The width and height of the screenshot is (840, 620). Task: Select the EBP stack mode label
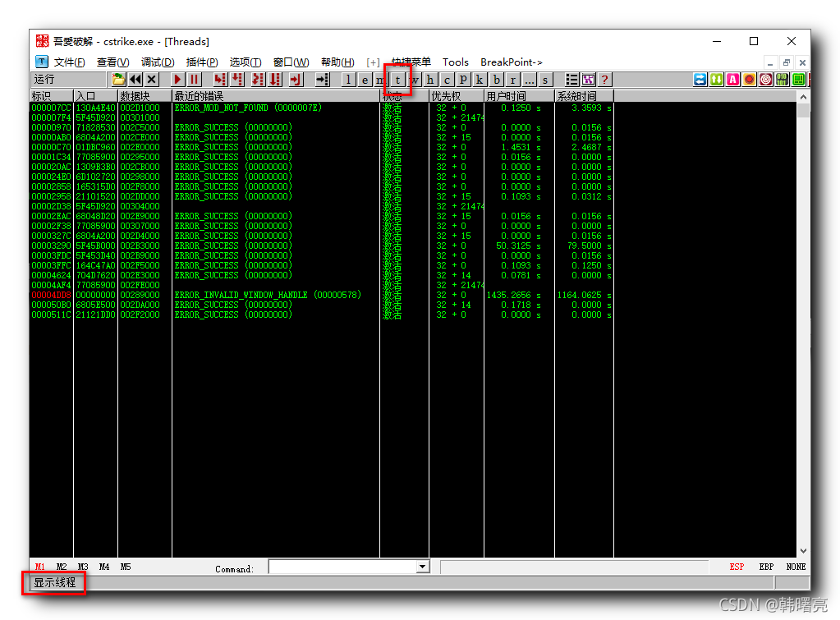[x=766, y=567]
